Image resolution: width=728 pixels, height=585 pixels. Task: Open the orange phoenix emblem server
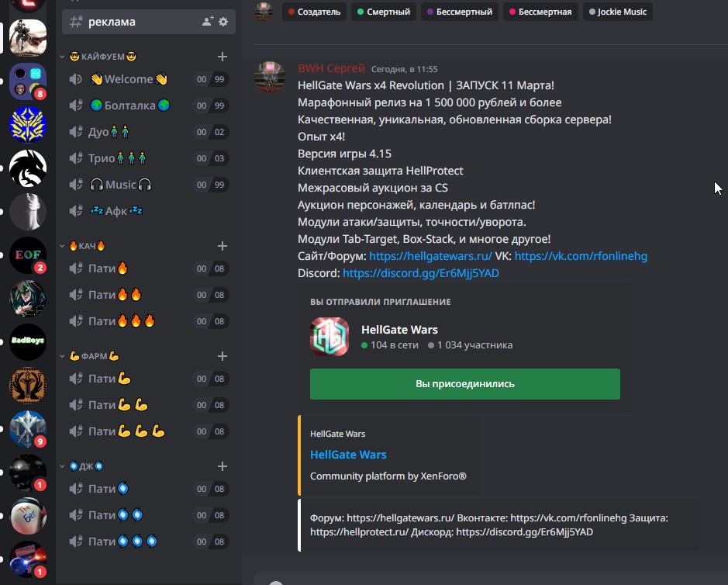coord(28,386)
